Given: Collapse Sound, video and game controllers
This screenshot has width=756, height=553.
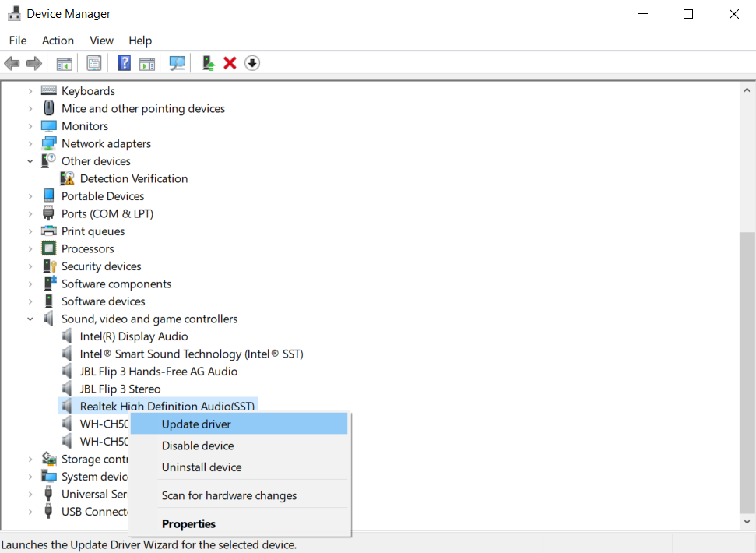Looking at the screenshot, I should 30,319.
